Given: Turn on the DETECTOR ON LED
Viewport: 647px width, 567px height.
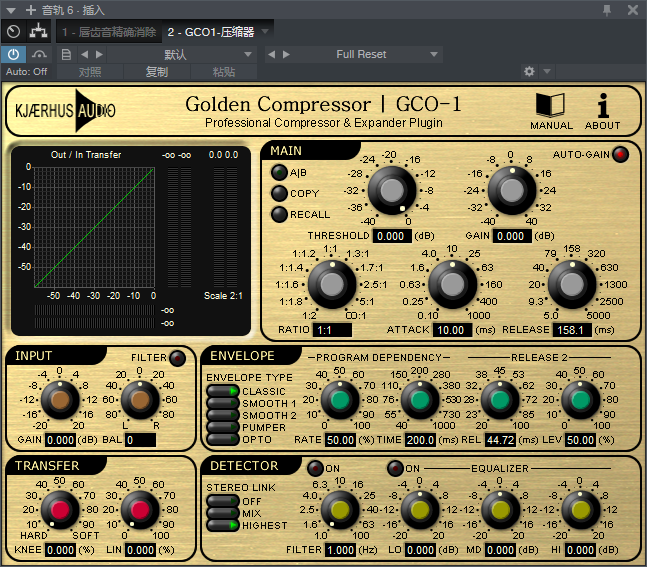Looking at the screenshot, I should click(314, 468).
